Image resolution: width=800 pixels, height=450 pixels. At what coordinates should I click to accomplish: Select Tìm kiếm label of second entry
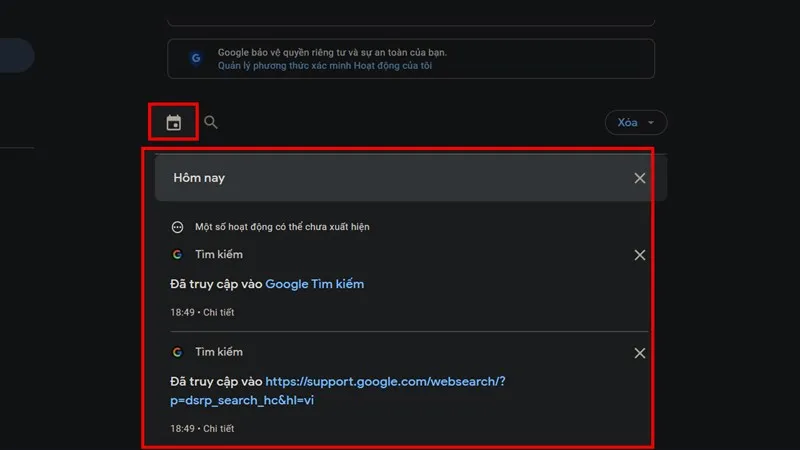coord(218,352)
